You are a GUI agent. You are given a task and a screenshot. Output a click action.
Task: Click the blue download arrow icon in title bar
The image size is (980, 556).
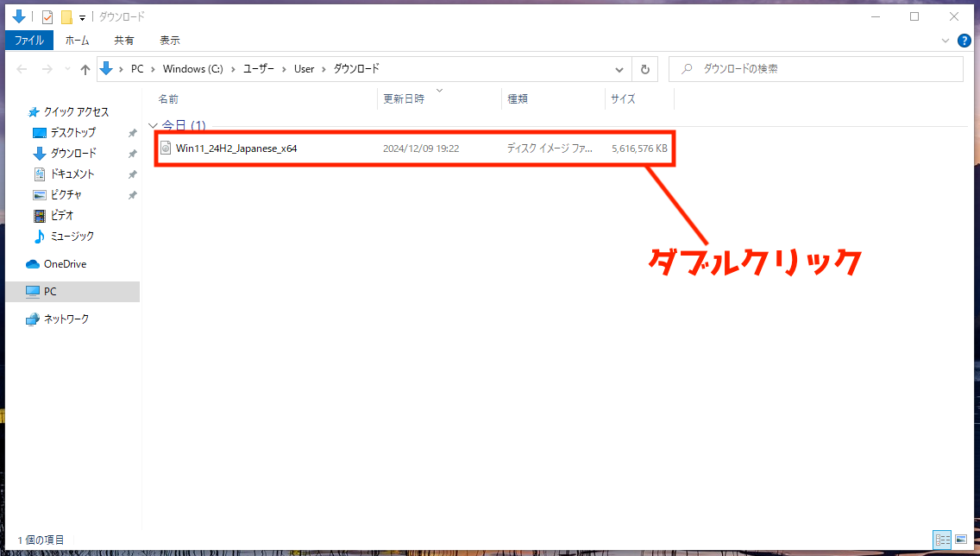[x=19, y=16]
